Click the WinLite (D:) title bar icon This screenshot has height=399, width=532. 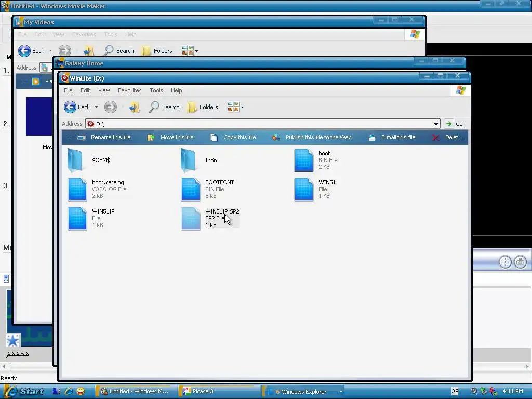click(x=64, y=78)
